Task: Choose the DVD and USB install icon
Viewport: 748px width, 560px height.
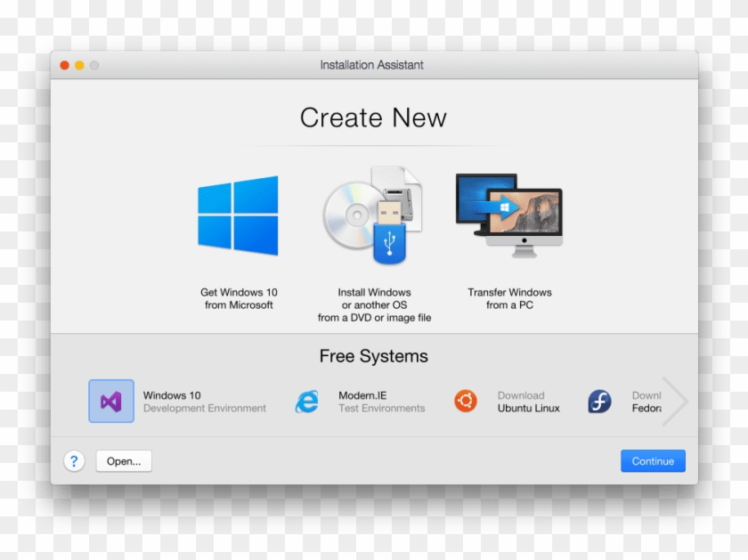Action: tap(373, 215)
